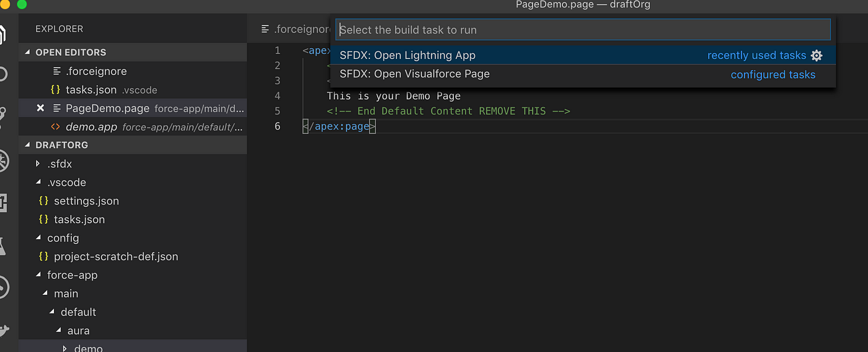The image size is (868, 352).
Task: Expand the demo folder under aura
Action: (x=65, y=348)
